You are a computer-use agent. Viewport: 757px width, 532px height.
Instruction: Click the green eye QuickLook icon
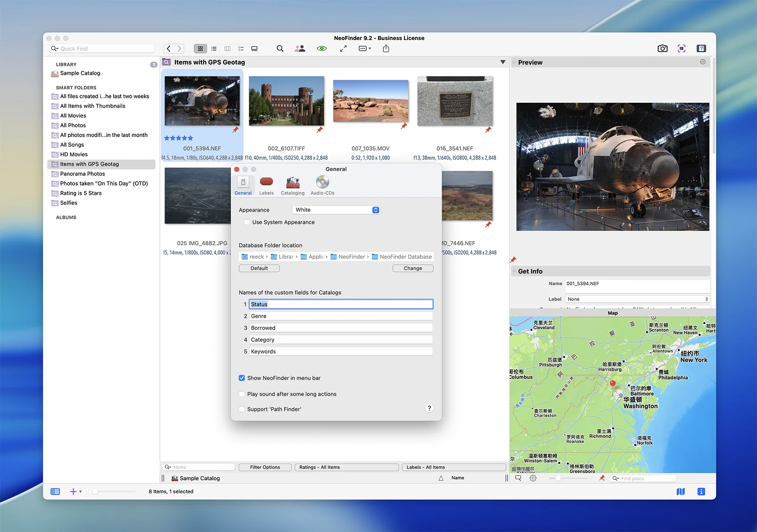(322, 49)
